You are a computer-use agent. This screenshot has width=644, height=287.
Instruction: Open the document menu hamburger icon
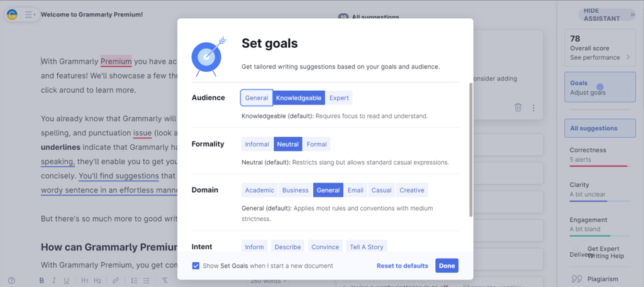pyautogui.click(x=30, y=15)
